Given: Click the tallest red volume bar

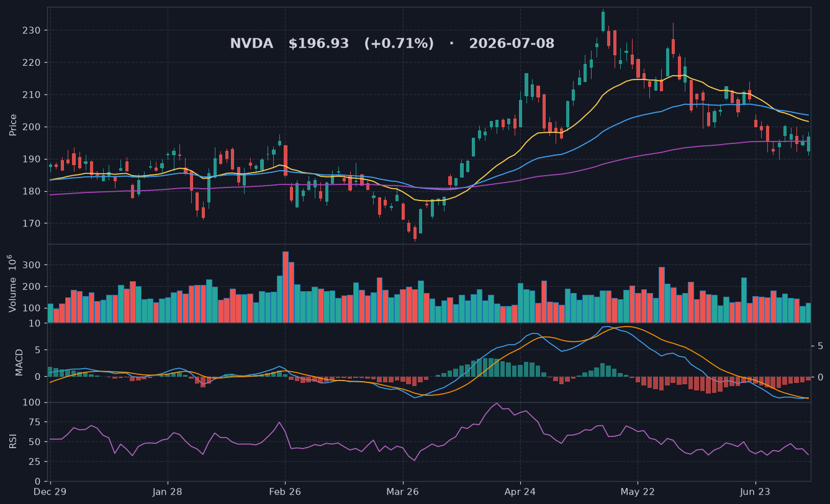Looking at the screenshot, I should point(286,287).
